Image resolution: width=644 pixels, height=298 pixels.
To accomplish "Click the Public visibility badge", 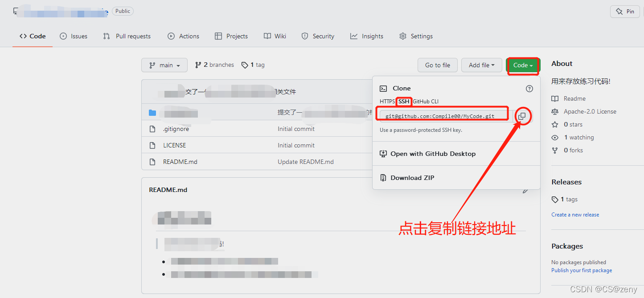I will [123, 11].
